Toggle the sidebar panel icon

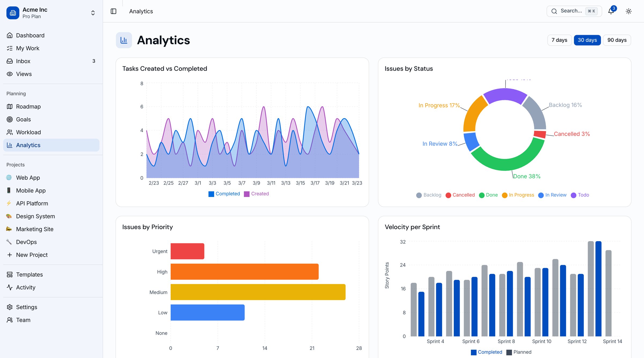click(x=114, y=11)
